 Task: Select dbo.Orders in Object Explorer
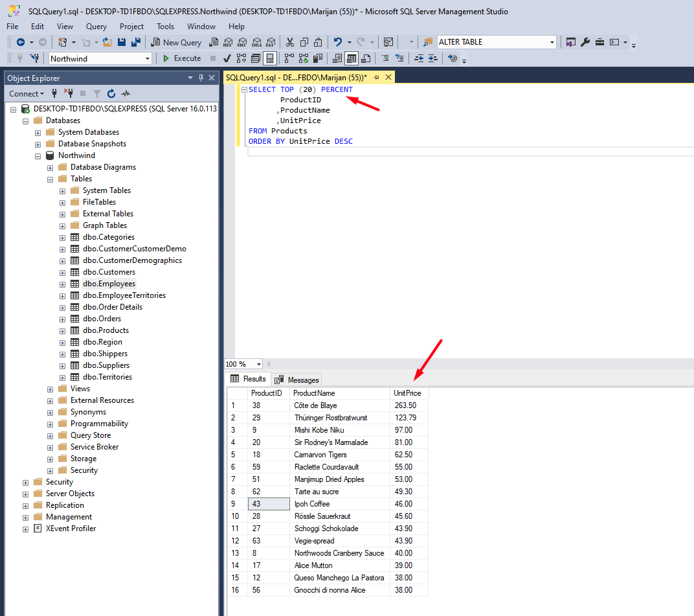(x=102, y=319)
